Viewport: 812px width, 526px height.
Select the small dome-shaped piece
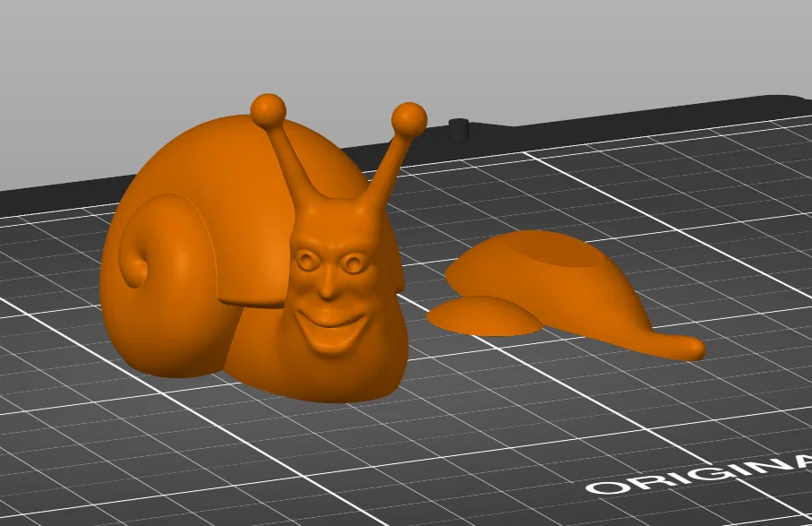coord(484,315)
